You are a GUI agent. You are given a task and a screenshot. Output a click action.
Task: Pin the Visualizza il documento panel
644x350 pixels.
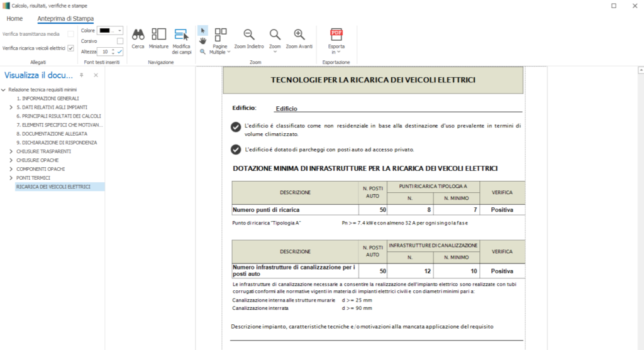[82, 75]
